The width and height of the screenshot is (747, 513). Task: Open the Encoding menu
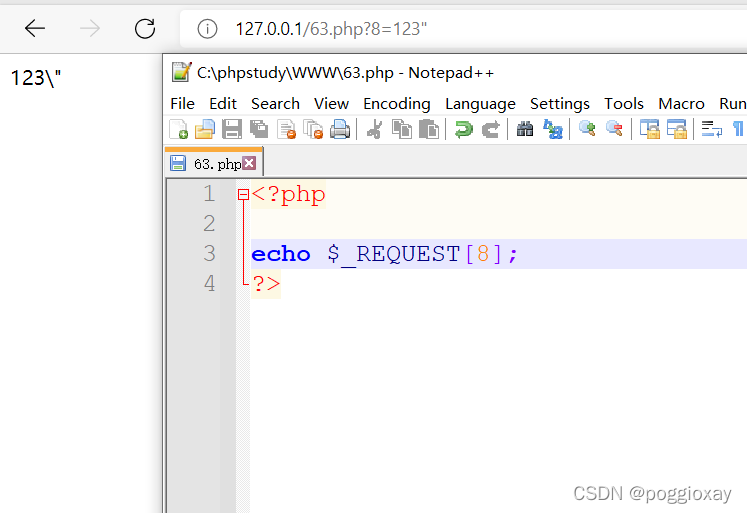tap(397, 104)
